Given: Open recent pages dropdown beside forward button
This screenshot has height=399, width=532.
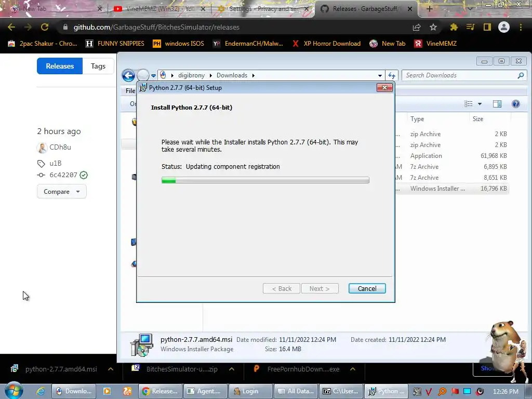Looking at the screenshot, I should click(153, 76).
